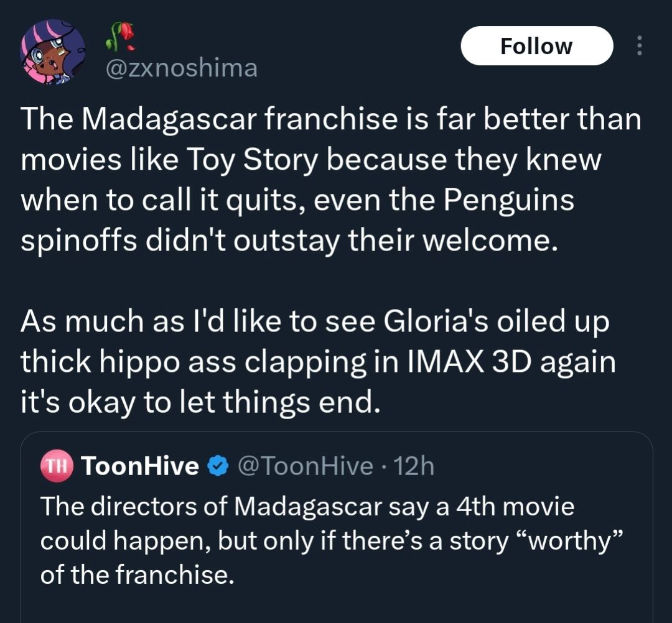Screen dimensions: 672x623
Task: Click the ToonHive TH logo avatar
Action: point(57,466)
